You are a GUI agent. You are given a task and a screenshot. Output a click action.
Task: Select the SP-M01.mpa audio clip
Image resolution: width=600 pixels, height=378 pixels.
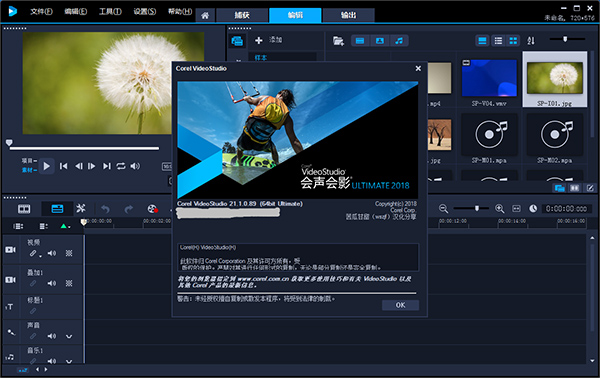[489, 134]
